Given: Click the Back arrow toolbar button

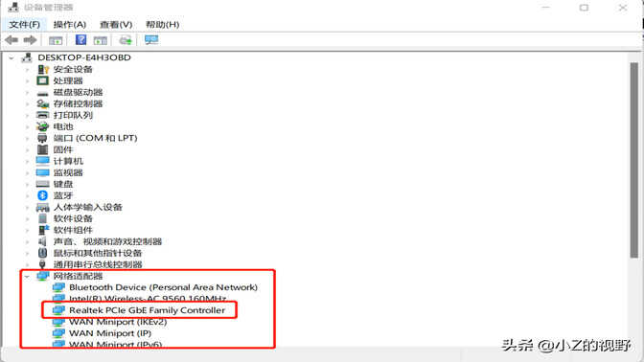Looking at the screenshot, I should pyautogui.click(x=11, y=40).
